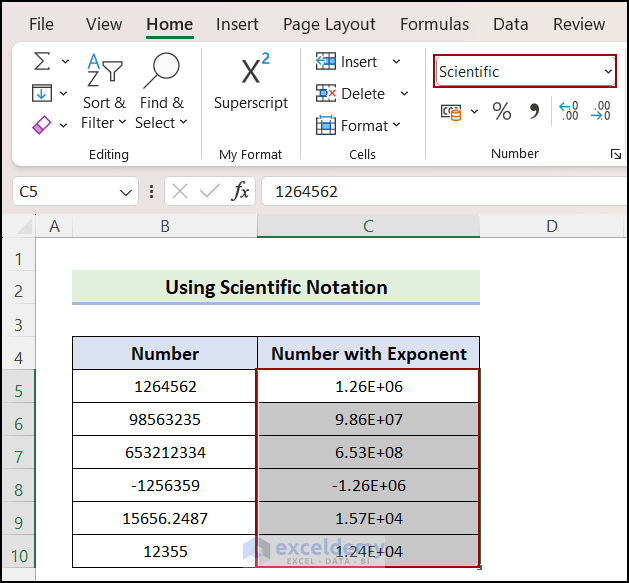629x583 pixels.
Task: Select column D header
Action: pyautogui.click(x=552, y=226)
